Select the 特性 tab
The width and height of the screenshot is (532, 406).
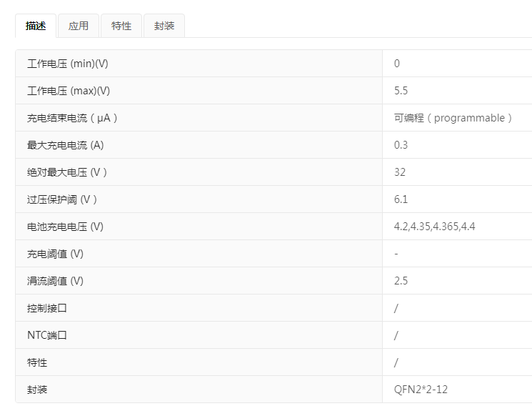point(121,26)
